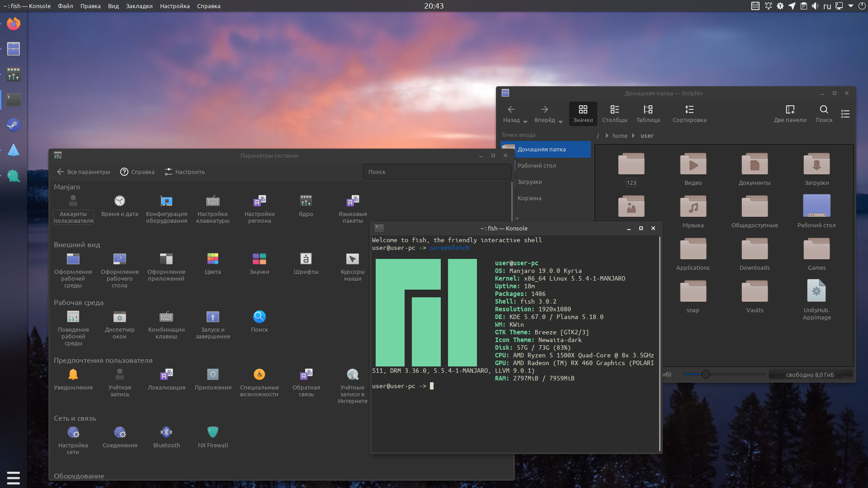Click the power button in top panel
The height and width of the screenshot is (488, 868).
862,6
